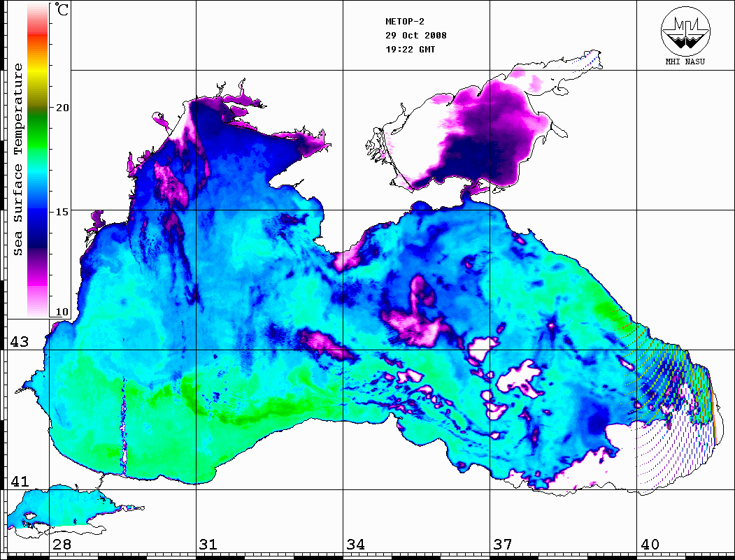
Task: Click the '15' tick on temperature scale
Action: click(x=62, y=212)
